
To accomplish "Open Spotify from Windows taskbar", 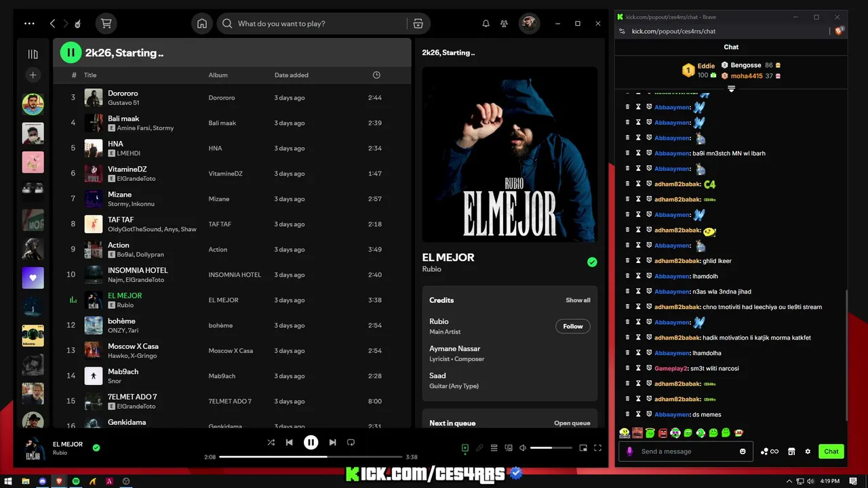I will pos(76,481).
